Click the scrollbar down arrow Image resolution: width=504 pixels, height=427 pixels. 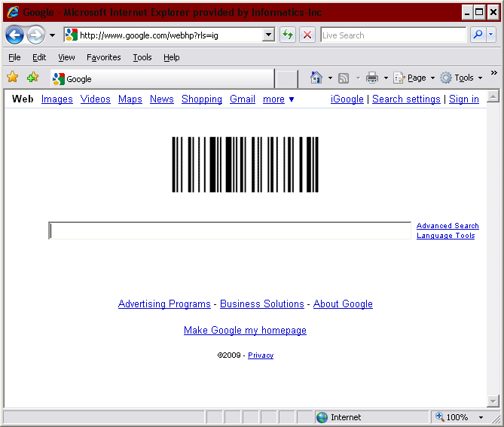pyautogui.click(x=493, y=401)
